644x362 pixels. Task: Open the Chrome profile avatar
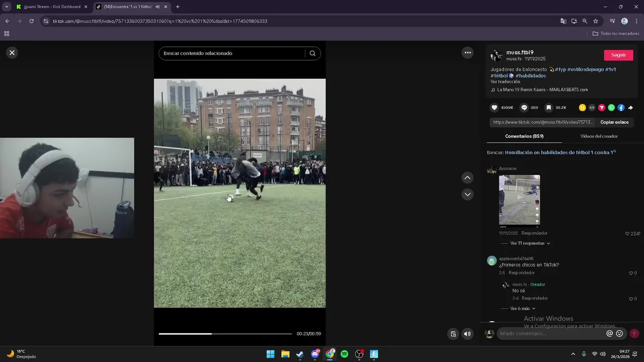click(624, 21)
